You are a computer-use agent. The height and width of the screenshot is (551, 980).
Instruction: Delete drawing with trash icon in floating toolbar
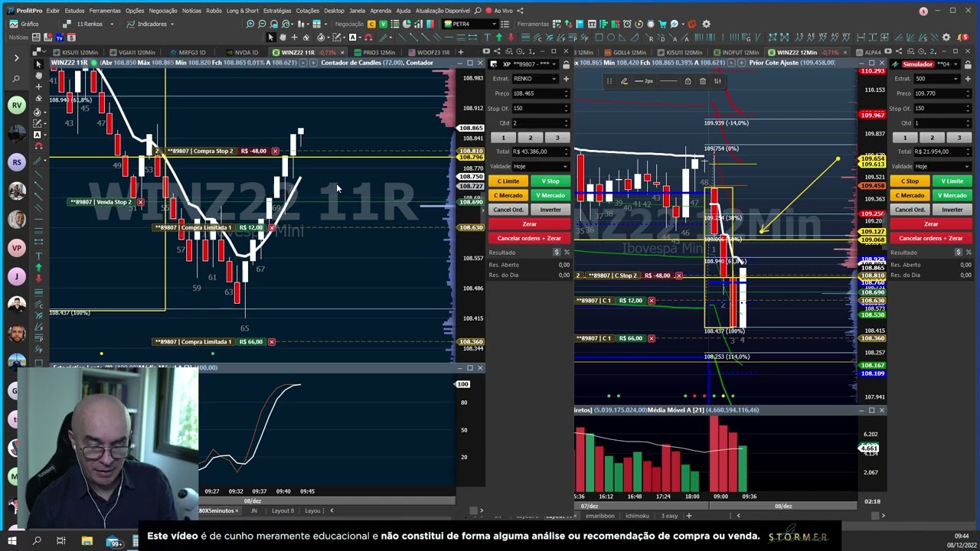click(x=702, y=81)
